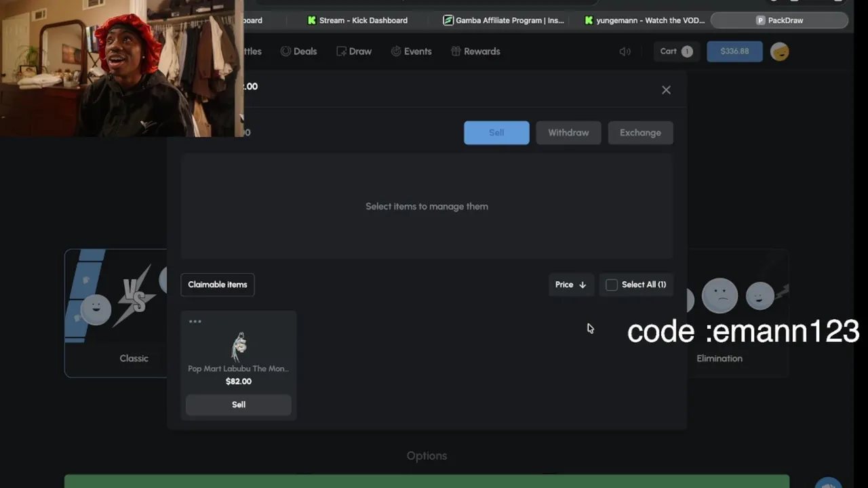Select the Pop Mart Labubu item thumbnail

pyautogui.click(x=239, y=346)
